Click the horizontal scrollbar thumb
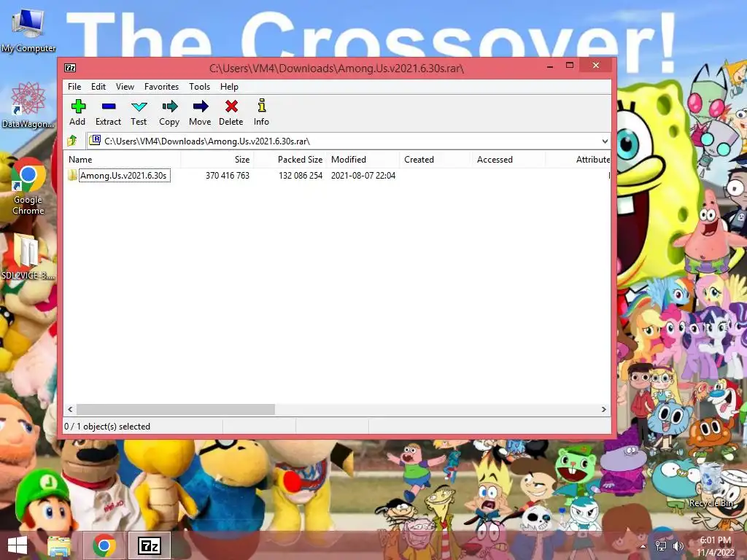This screenshot has width=747, height=560. [176, 410]
